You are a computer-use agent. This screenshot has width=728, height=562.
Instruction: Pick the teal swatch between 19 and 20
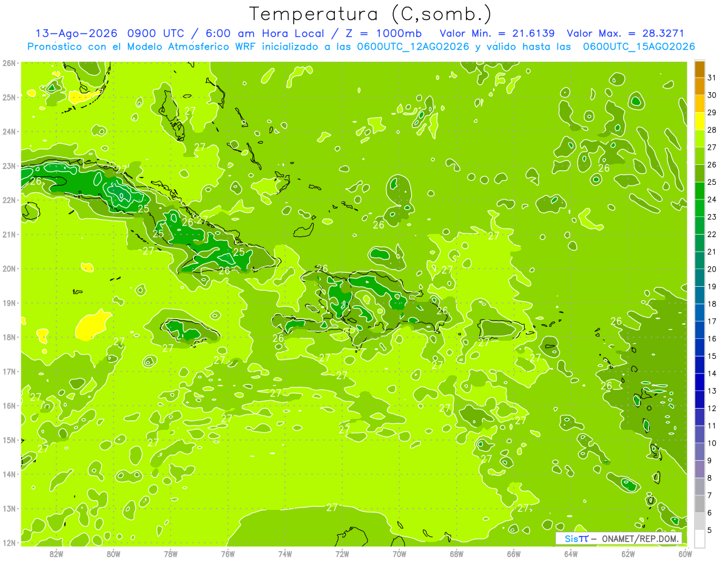pyautogui.click(x=699, y=278)
